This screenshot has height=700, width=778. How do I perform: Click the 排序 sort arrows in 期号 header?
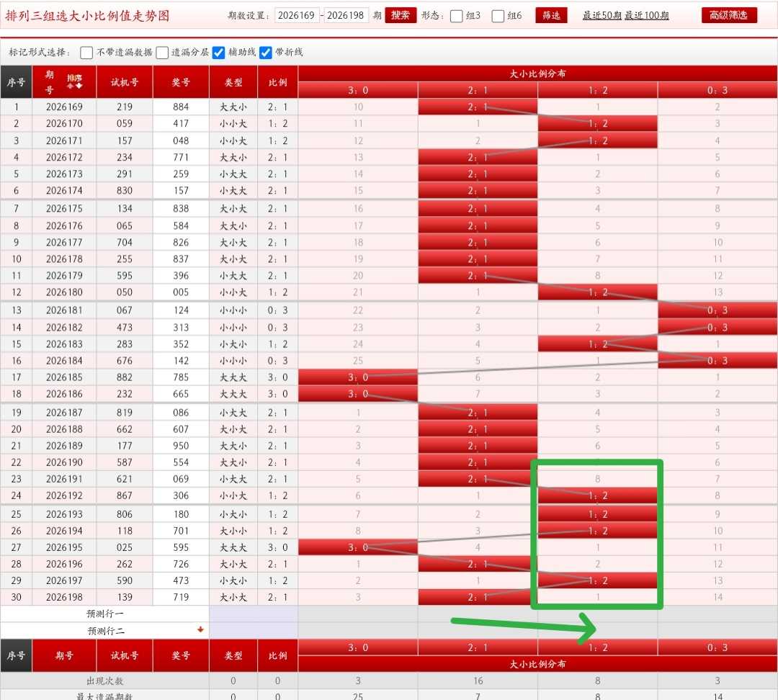[x=74, y=82]
